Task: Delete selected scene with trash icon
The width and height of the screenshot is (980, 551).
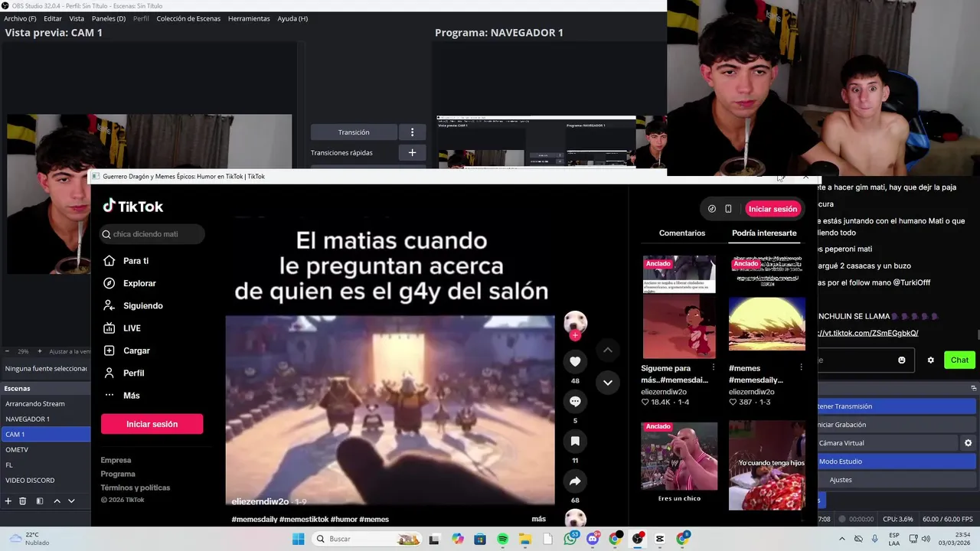Action: click(23, 501)
